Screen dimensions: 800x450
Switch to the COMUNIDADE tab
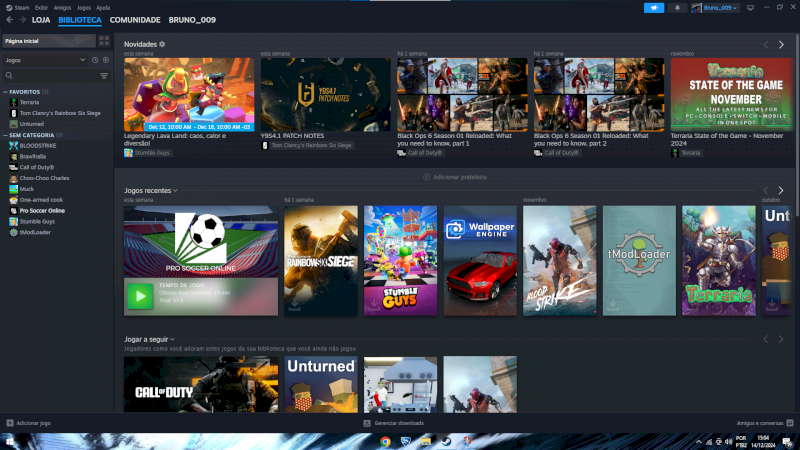pyautogui.click(x=135, y=20)
